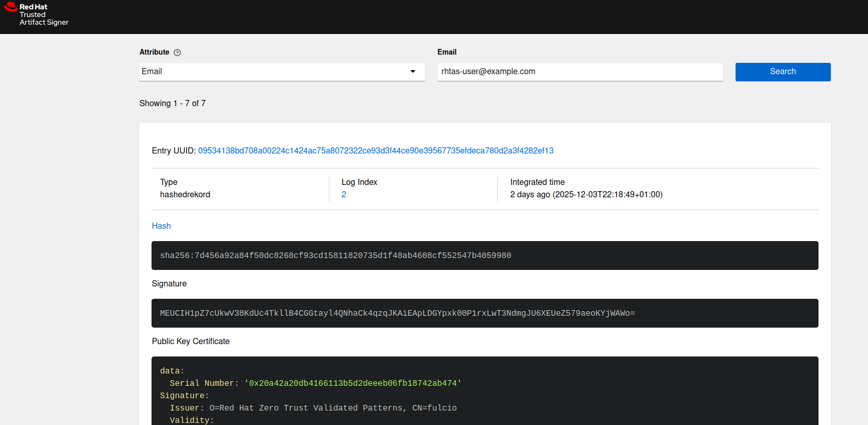The width and height of the screenshot is (868, 425).
Task: Click the hashedrekord type value
Action: click(x=185, y=195)
